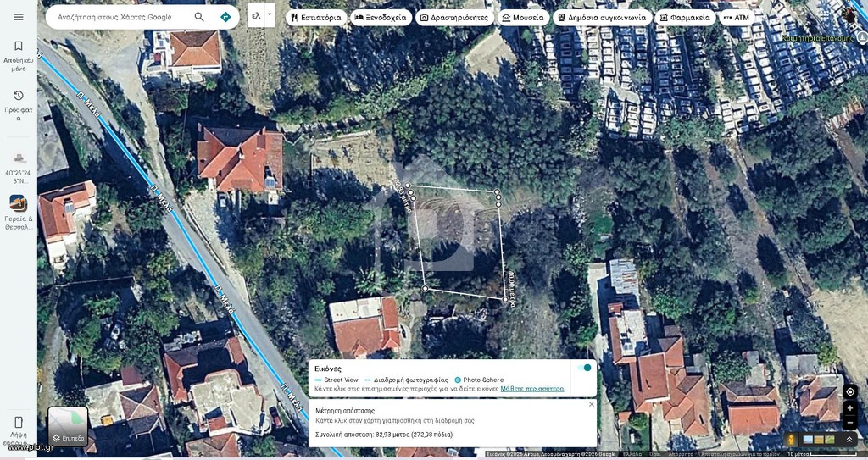Select the green terrain layer thumbnail

829,440
